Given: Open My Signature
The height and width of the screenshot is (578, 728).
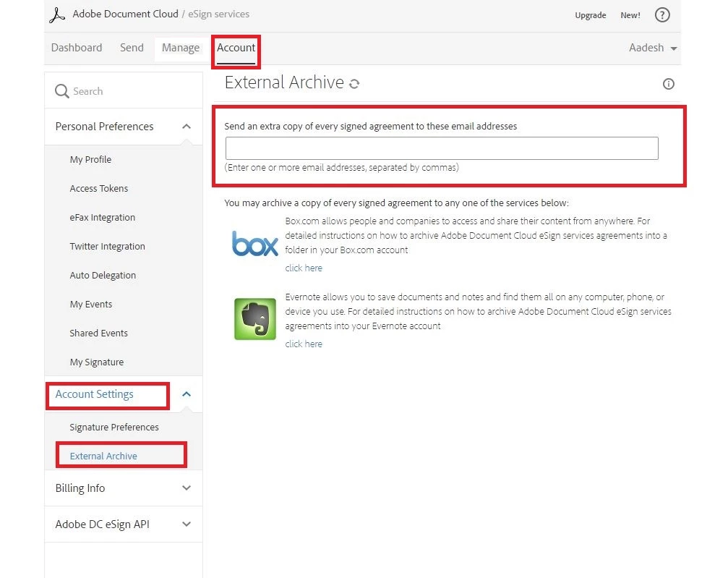Looking at the screenshot, I should [x=97, y=362].
